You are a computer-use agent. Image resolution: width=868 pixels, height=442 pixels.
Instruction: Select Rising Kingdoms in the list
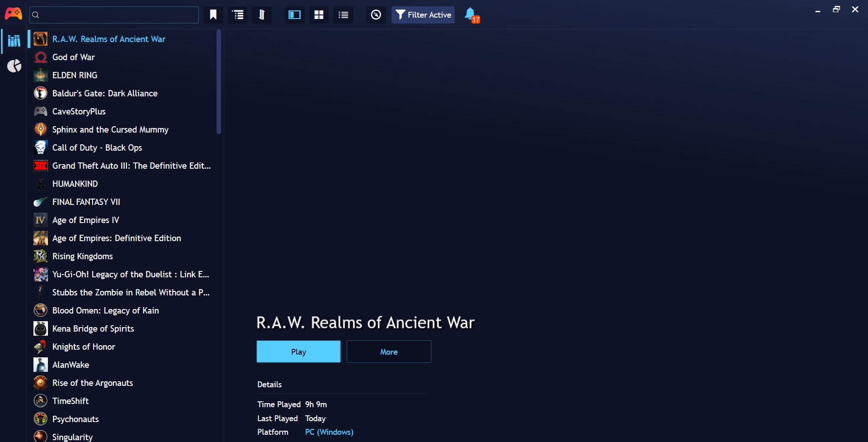click(122, 256)
